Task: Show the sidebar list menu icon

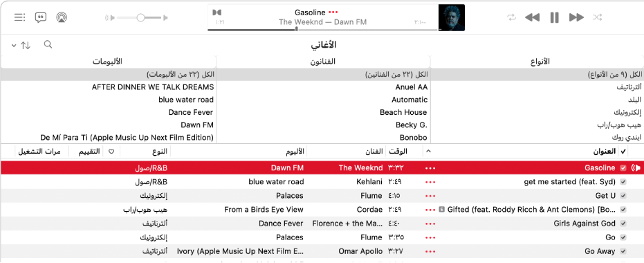Action: [x=19, y=17]
